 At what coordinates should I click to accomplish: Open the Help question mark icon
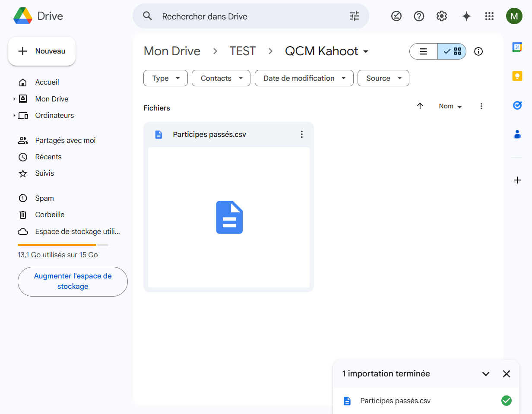coord(419,16)
